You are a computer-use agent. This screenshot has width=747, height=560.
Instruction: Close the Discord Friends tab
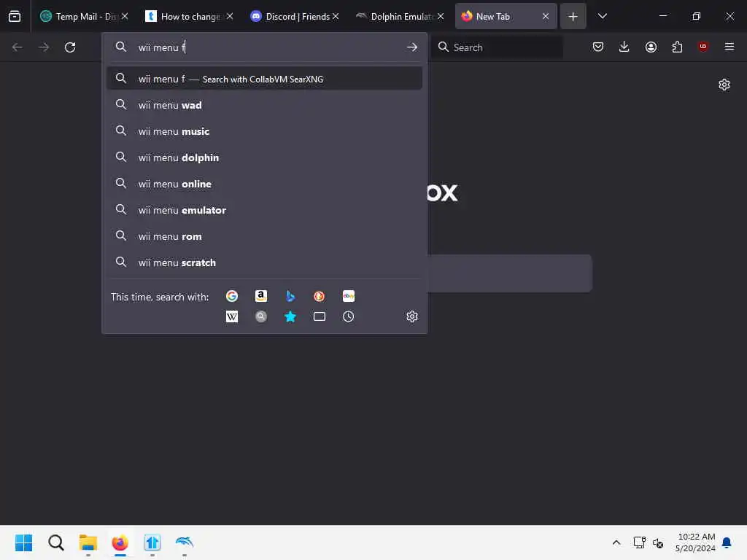click(x=336, y=16)
